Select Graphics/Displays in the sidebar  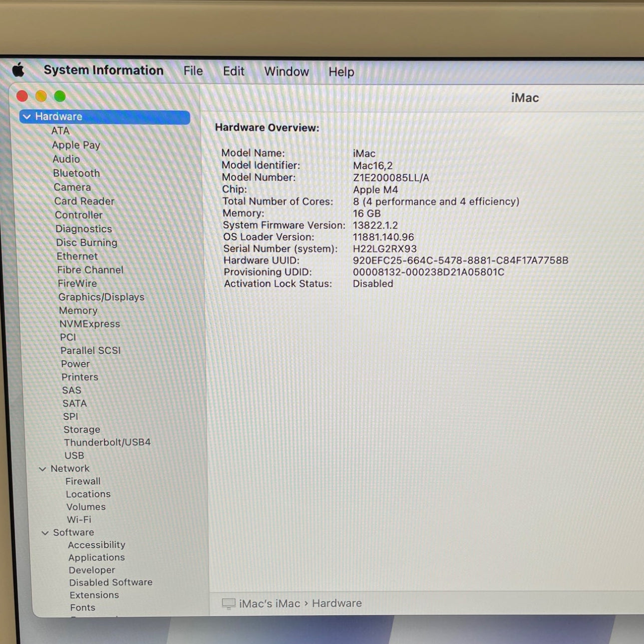pyautogui.click(x=101, y=297)
